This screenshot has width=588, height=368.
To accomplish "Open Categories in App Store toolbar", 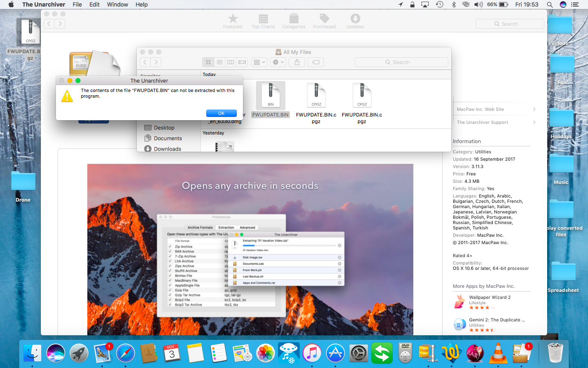I will (x=294, y=21).
